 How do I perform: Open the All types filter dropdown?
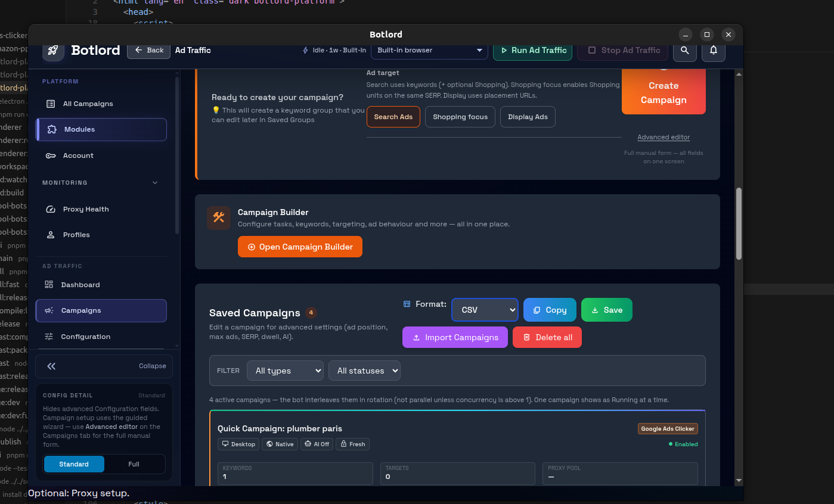coord(285,371)
